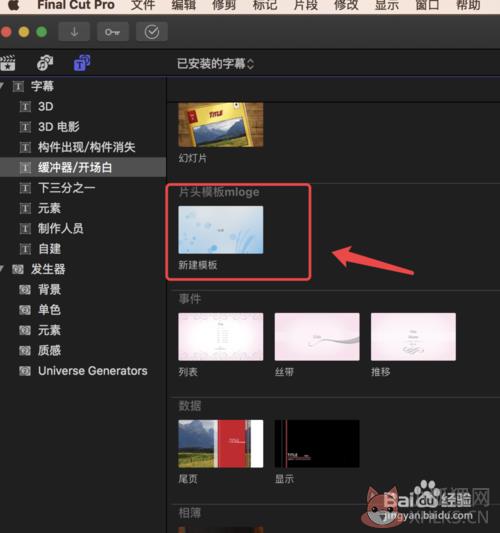Click the 数据 group heading
Screen dimensions: 500x533
(x=190, y=406)
